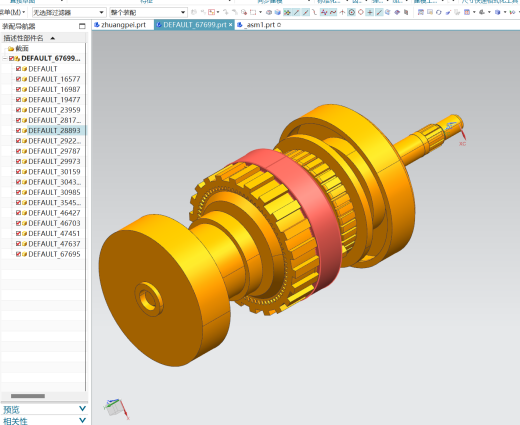Select DEFAULT_47637 in the navigator
This screenshot has height=425, width=520.
(x=54, y=244)
